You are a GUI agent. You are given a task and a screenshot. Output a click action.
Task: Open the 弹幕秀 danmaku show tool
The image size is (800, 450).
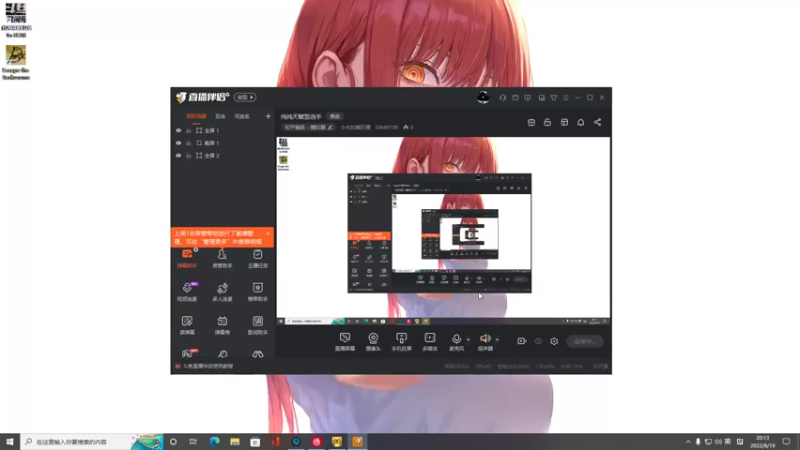pos(222,325)
